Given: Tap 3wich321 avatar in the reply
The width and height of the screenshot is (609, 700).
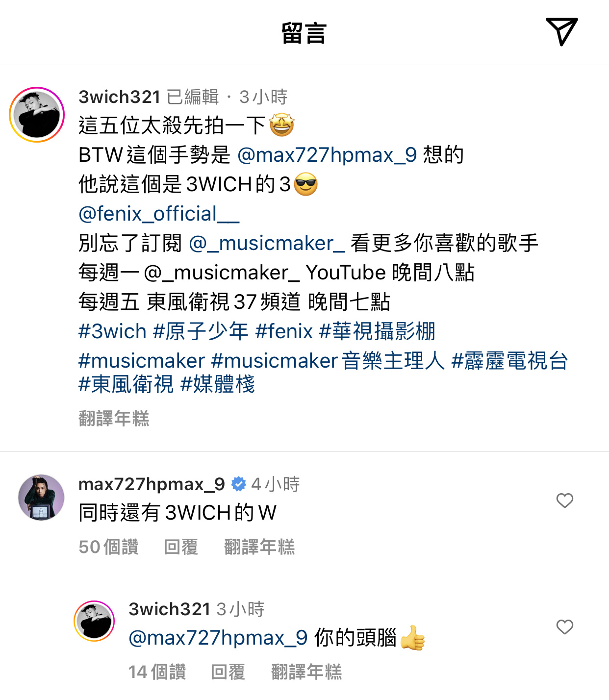Looking at the screenshot, I should pyautogui.click(x=94, y=621).
